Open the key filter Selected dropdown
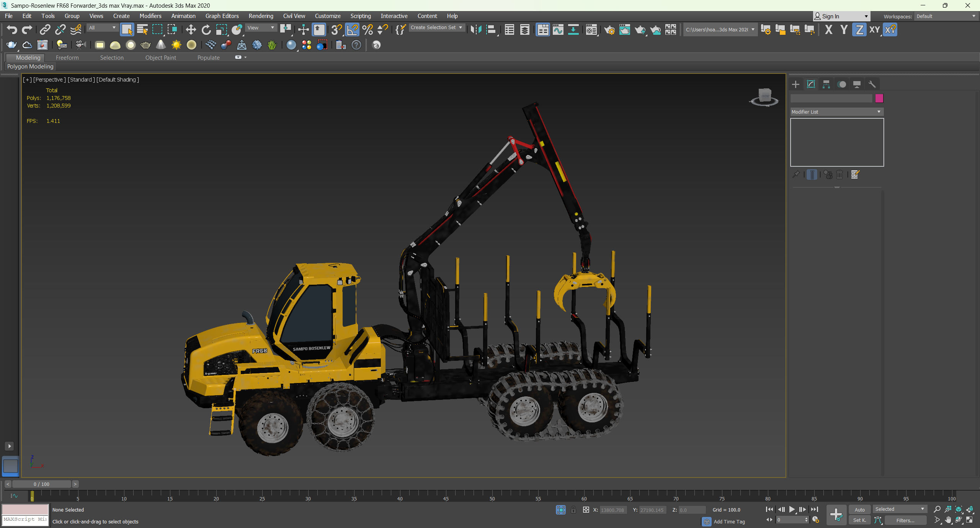Image resolution: width=980 pixels, height=528 pixels. pos(900,509)
